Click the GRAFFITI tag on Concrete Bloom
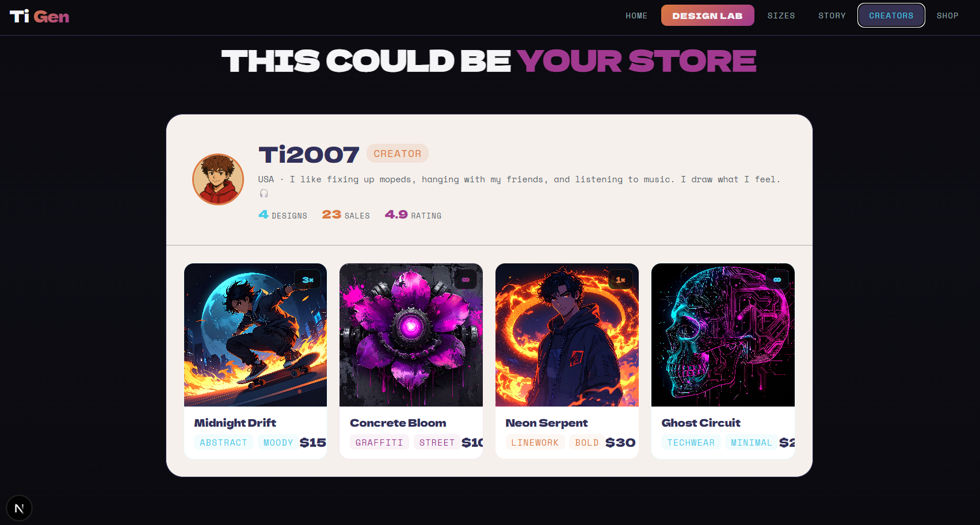The width and height of the screenshot is (980, 525). coord(379,443)
